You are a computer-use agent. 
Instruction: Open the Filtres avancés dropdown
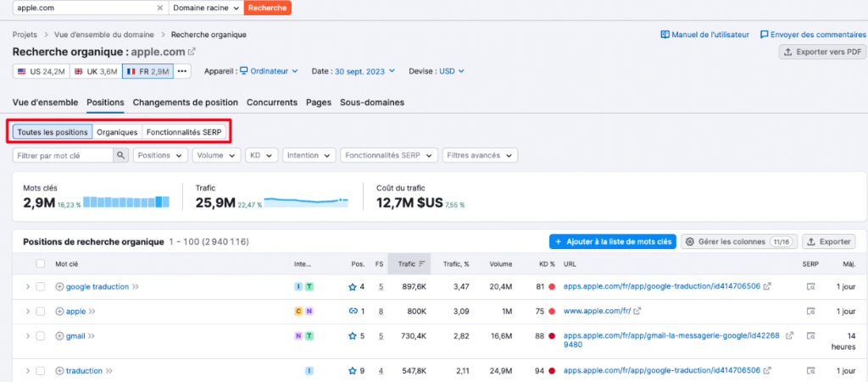[x=480, y=155]
